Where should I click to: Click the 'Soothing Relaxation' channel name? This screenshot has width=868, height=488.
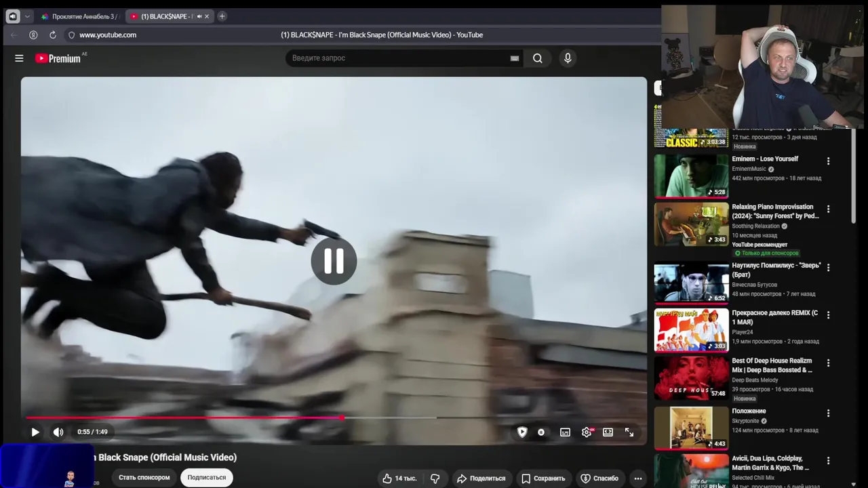tap(755, 226)
